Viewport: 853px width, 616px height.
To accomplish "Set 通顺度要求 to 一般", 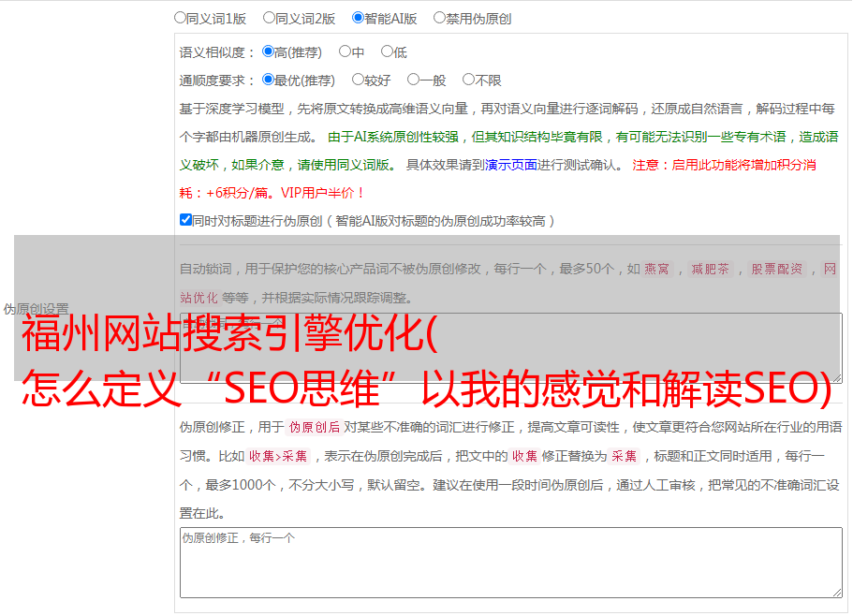I will [x=414, y=80].
